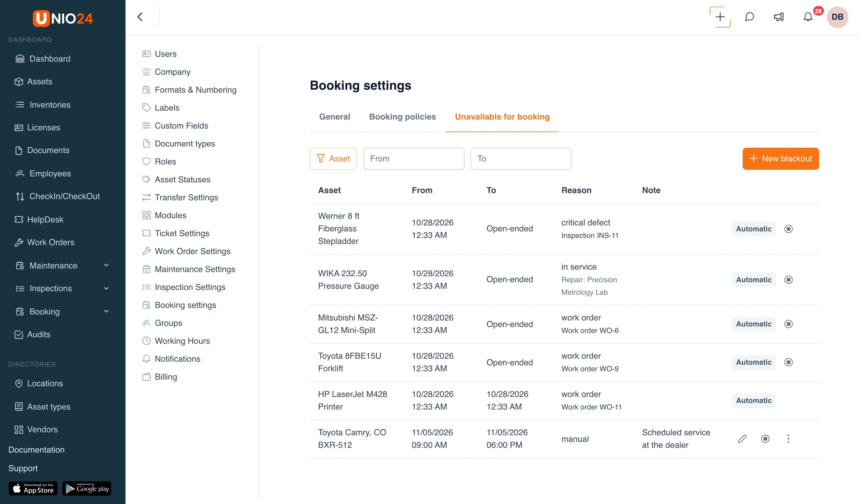Click stop icon for WIKA Pressure Gauge row
Screen dimensions: 861x504
pyautogui.click(x=789, y=280)
